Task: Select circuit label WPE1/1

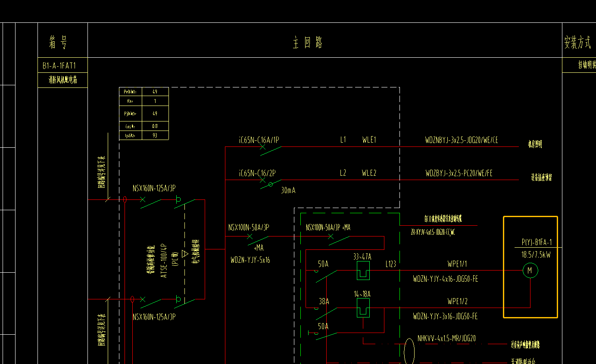Action: [x=457, y=264]
